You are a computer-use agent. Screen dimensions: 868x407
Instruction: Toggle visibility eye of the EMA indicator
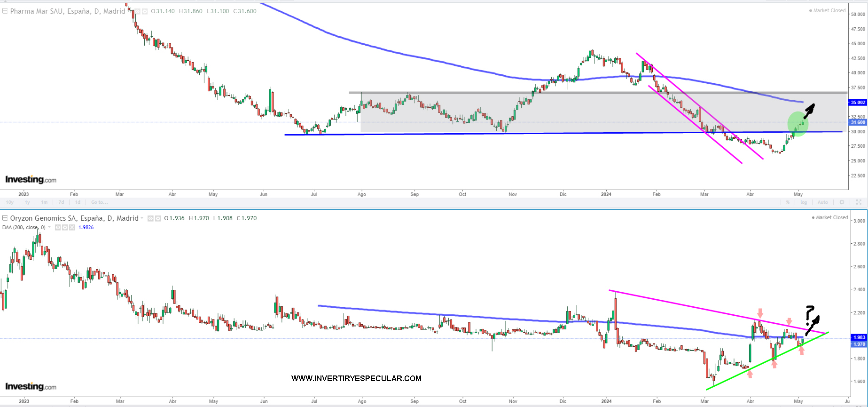[x=58, y=227]
